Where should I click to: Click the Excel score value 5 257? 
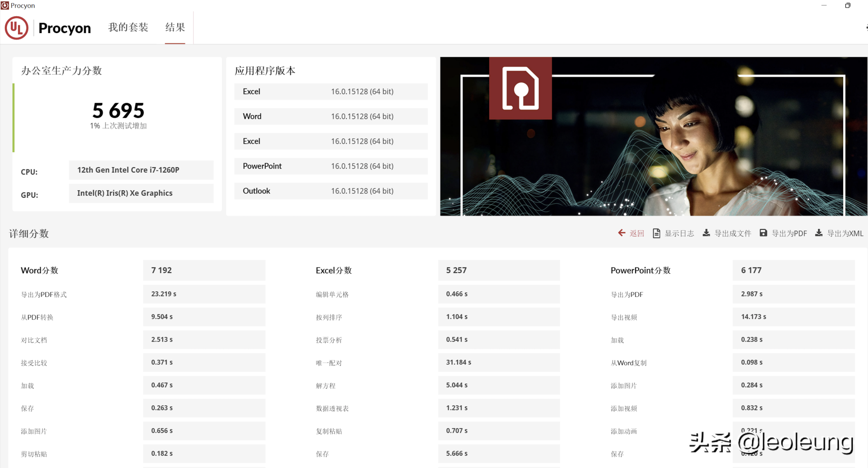(x=499, y=270)
